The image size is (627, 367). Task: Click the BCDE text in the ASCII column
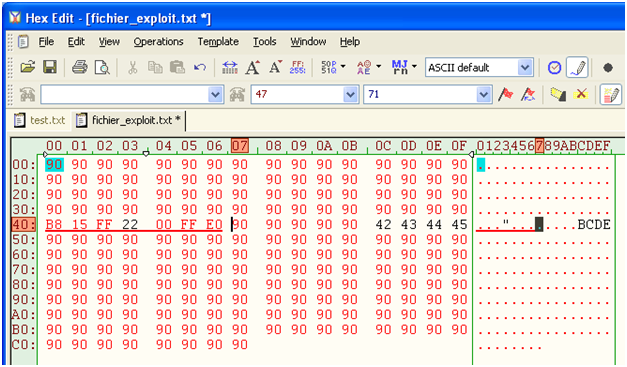point(594,225)
